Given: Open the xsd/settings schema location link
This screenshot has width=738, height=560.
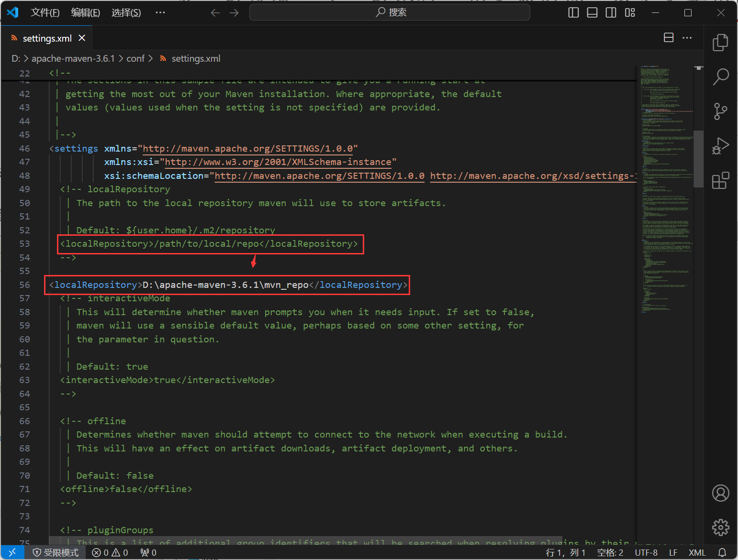Looking at the screenshot, I should [533, 176].
